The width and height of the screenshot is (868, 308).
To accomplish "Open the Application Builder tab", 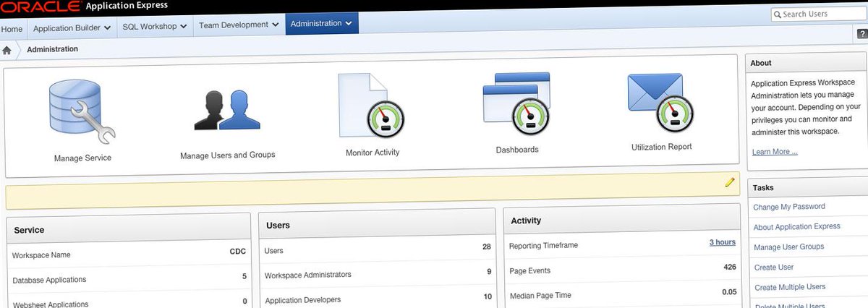I will pos(72,28).
